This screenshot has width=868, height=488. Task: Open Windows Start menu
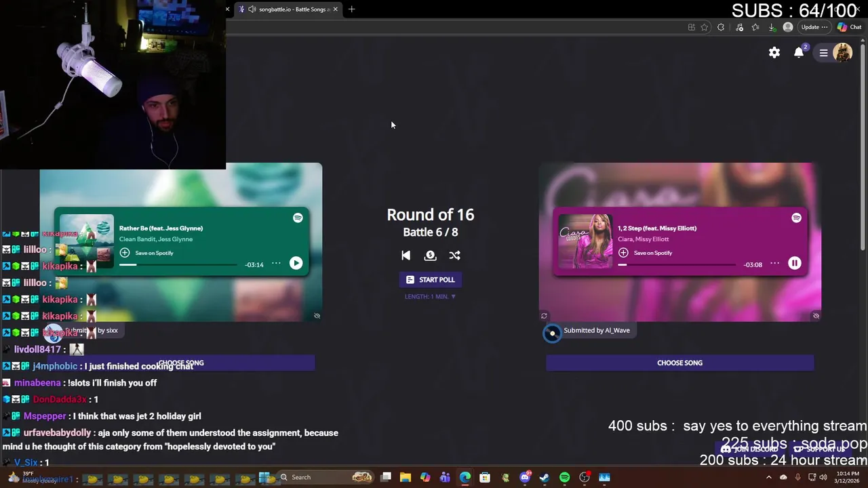(264, 477)
